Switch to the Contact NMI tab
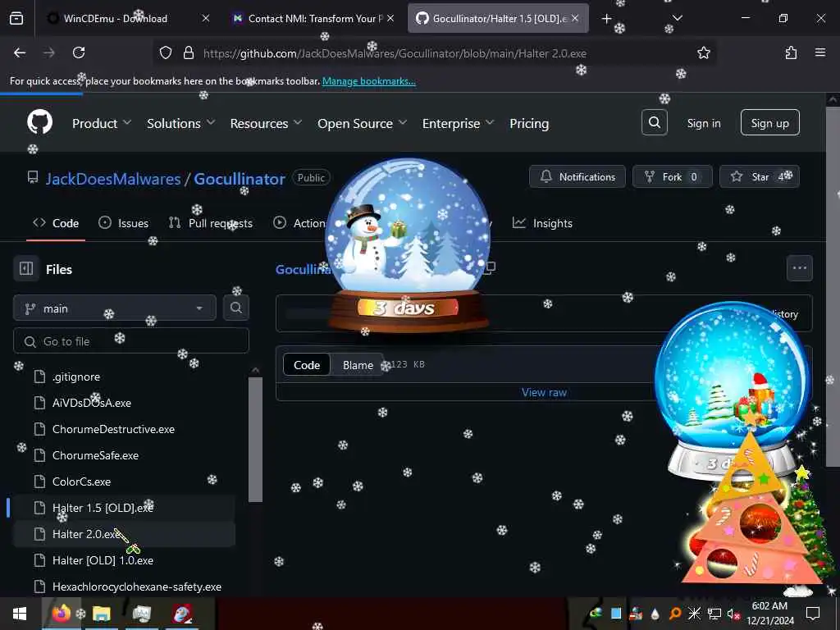 click(x=315, y=19)
